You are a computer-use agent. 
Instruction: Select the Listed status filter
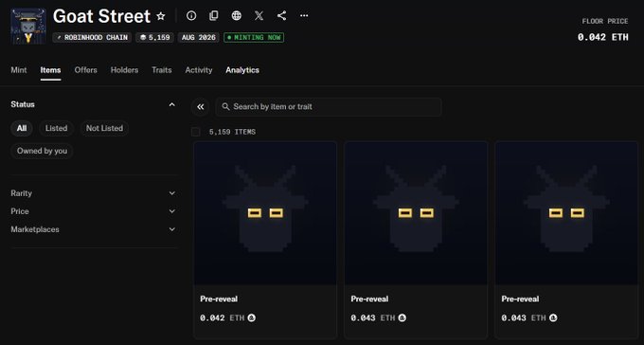click(56, 128)
